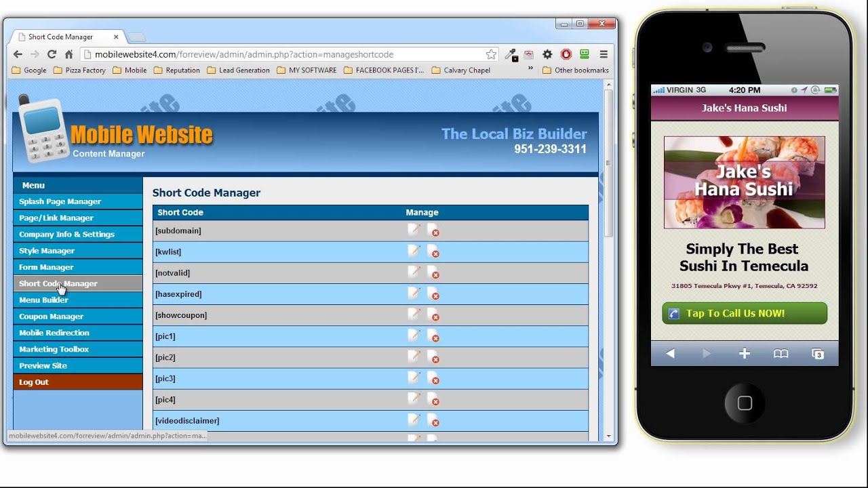Click the page's vertical scrollbar down arrow
This screenshot has height=488, width=868.
608,436
